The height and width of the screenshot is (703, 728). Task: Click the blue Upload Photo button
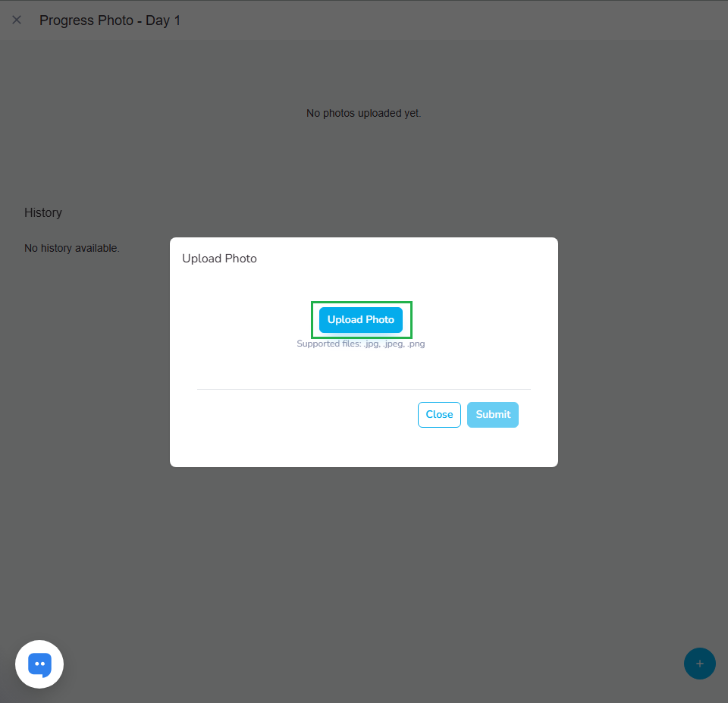[x=361, y=320]
